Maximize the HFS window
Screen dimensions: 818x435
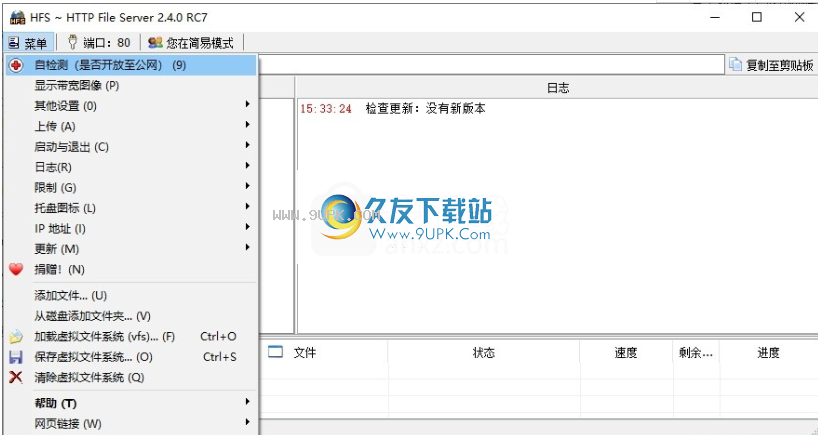coord(757,17)
